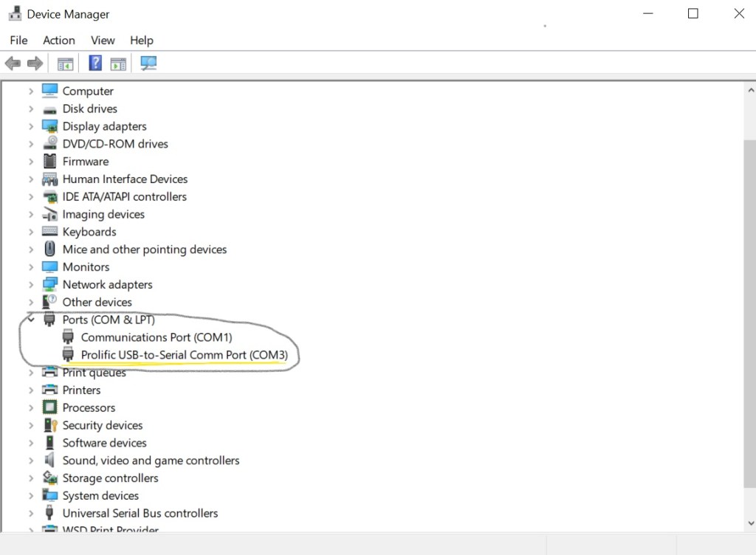Expand the Network adapters category
Screen dimensions: 756x555
tap(31, 285)
